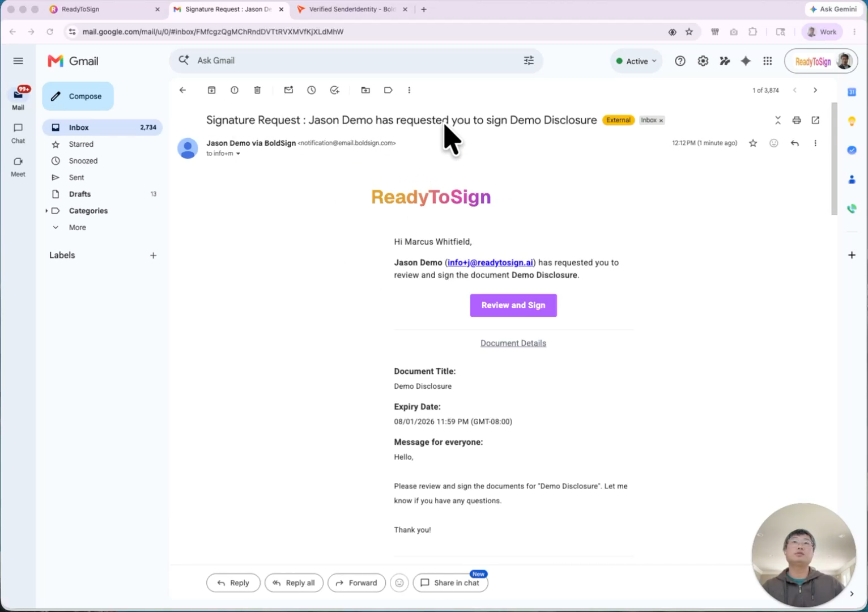This screenshot has width=868, height=612.
Task: Open message's three-dot More menu
Action: pyautogui.click(x=815, y=143)
